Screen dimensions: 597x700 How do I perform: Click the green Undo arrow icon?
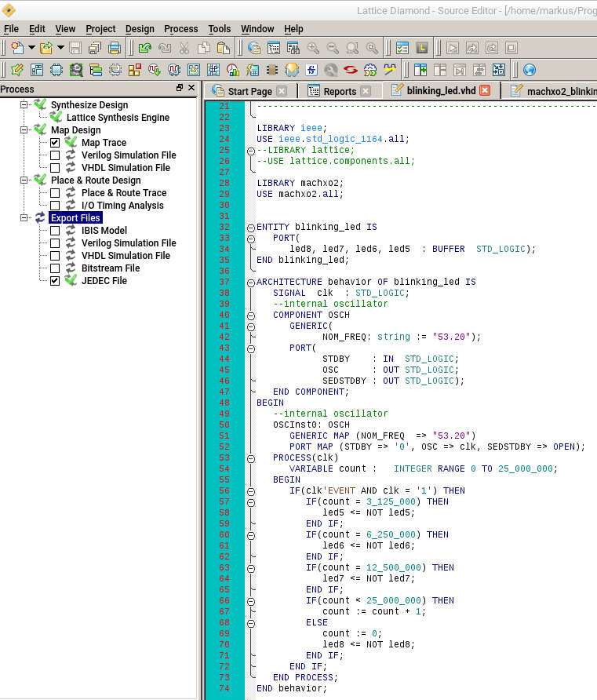[145, 48]
